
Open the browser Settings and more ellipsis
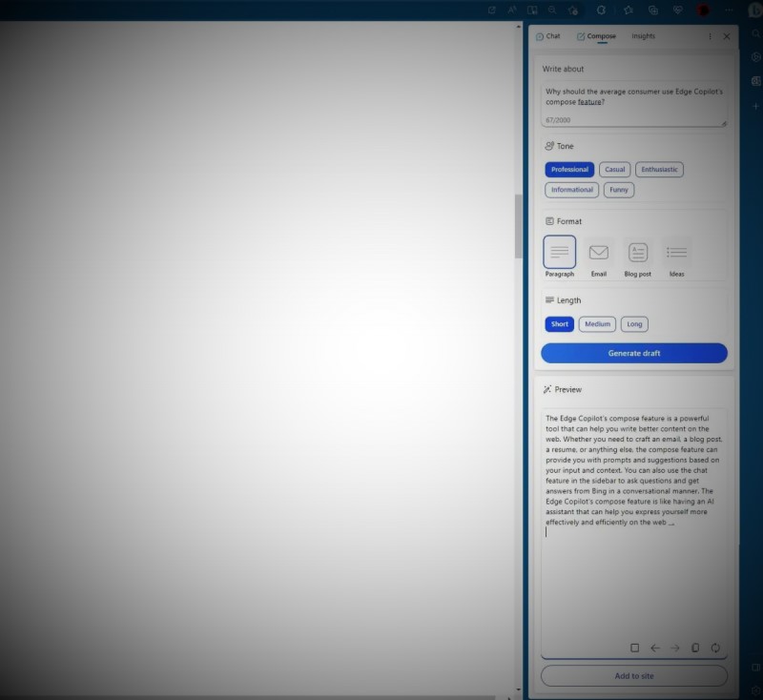(x=729, y=10)
